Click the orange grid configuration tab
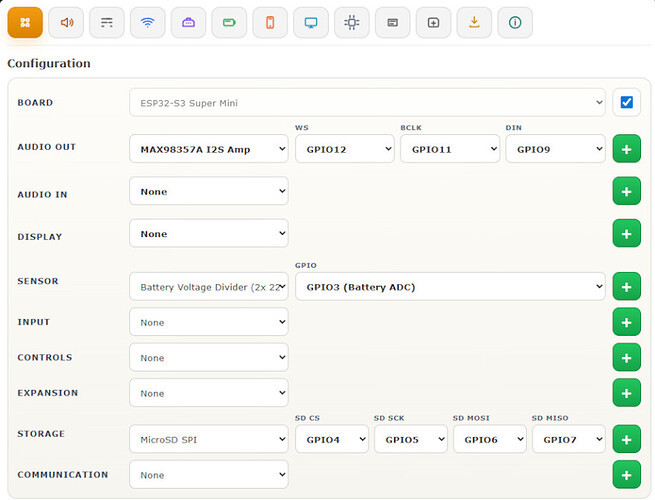655x500 pixels. (x=25, y=23)
